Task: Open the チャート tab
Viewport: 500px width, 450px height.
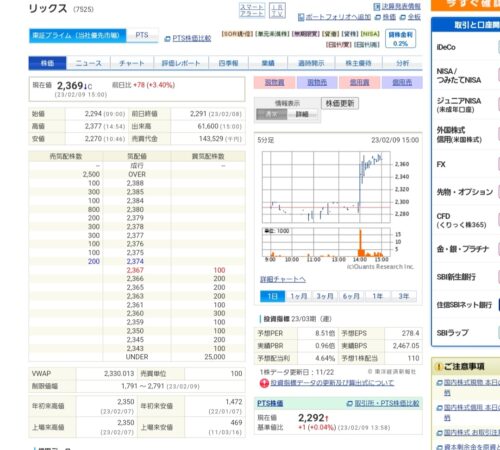Action: pyautogui.click(x=132, y=63)
